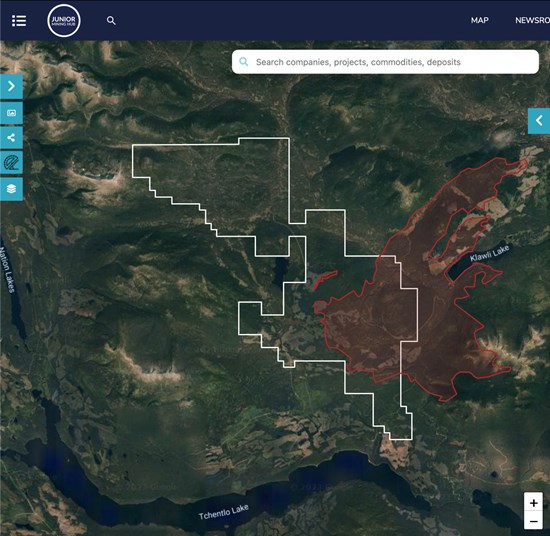Click the Klawli Lake map label
The height and width of the screenshot is (536, 550).
(489, 253)
